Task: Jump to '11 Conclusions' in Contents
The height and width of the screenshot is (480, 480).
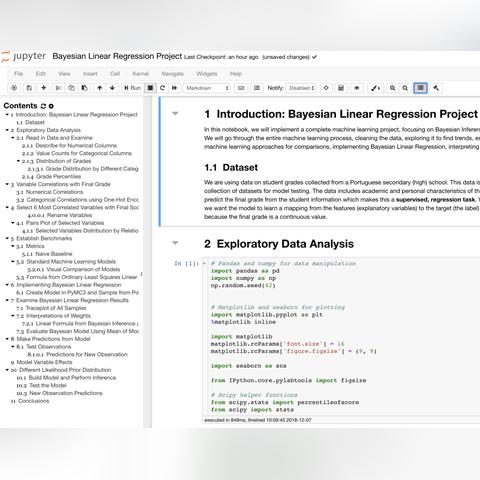Action: 30,401
